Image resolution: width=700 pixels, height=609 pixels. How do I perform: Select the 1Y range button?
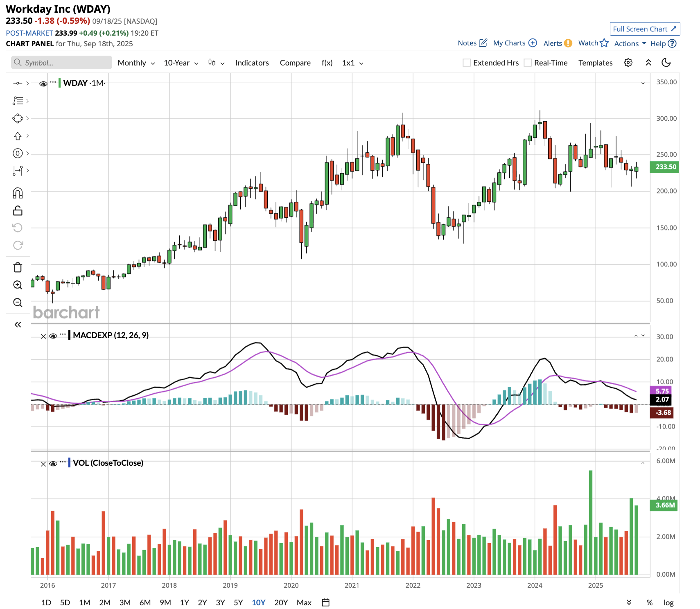click(185, 602)
